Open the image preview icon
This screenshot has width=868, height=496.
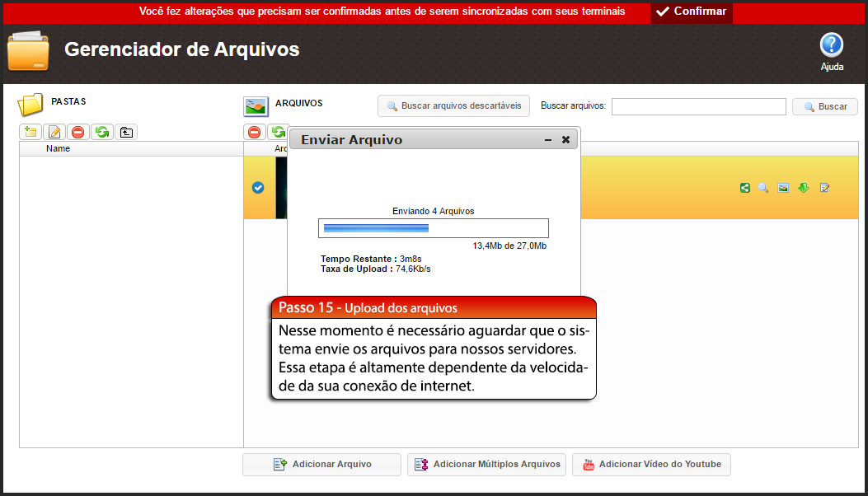tap(782, 188)
